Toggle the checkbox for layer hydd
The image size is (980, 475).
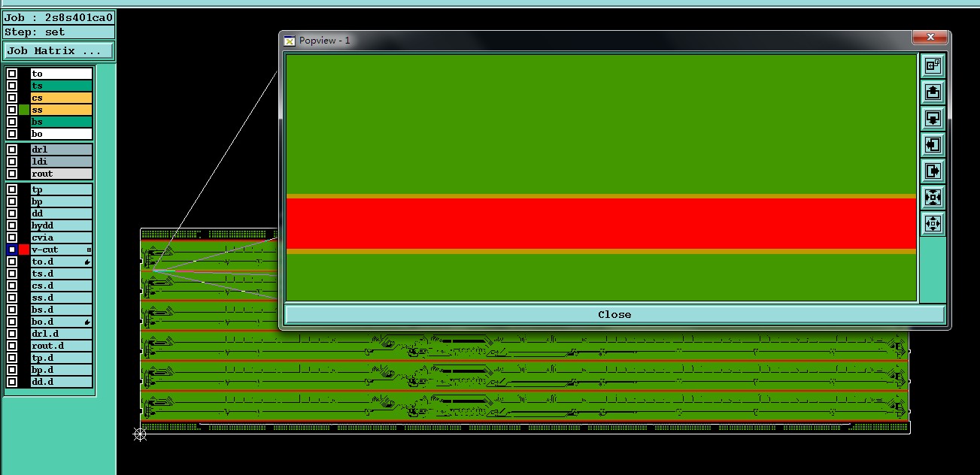[12, 225]
